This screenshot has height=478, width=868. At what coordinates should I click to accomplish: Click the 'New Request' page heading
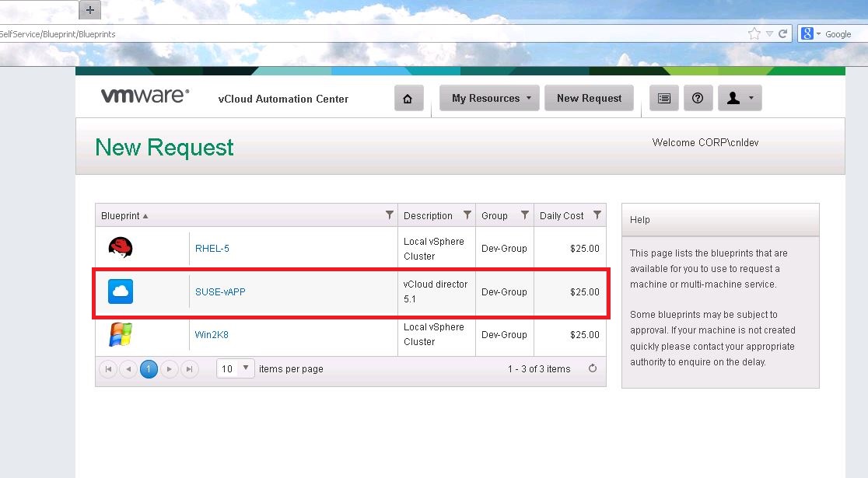[x=164, y=147]
